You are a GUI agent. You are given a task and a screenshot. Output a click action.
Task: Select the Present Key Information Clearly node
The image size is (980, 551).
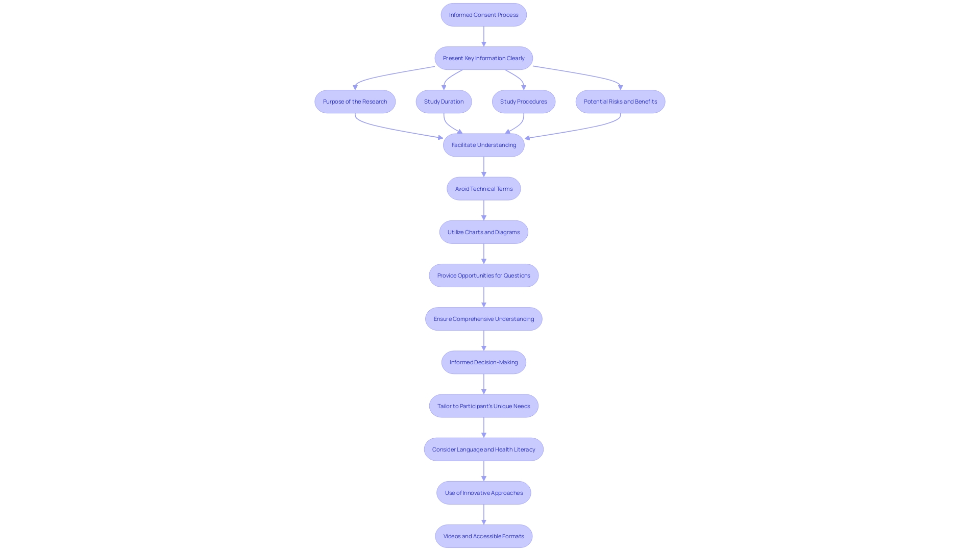coord(483,58)
